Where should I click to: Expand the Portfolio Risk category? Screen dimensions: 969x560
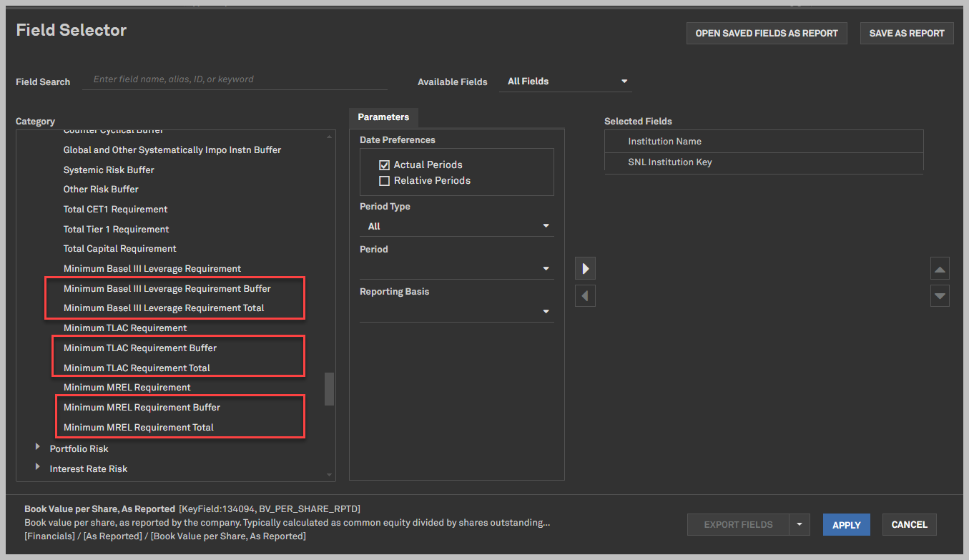[38, 448]
